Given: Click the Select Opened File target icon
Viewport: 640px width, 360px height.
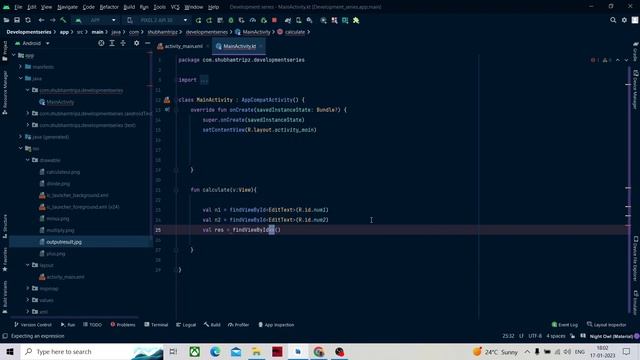Looking at the screenshot, I should 101,43.
